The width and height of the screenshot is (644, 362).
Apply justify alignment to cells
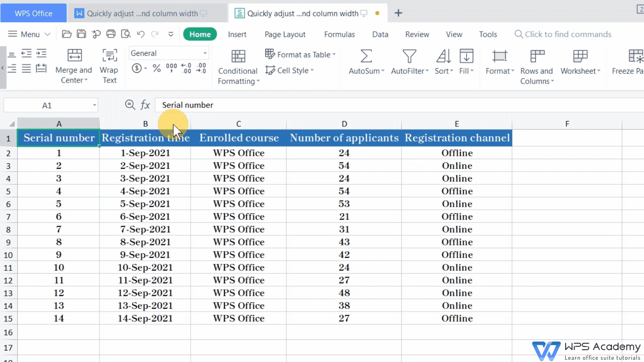tap(26, 68)
